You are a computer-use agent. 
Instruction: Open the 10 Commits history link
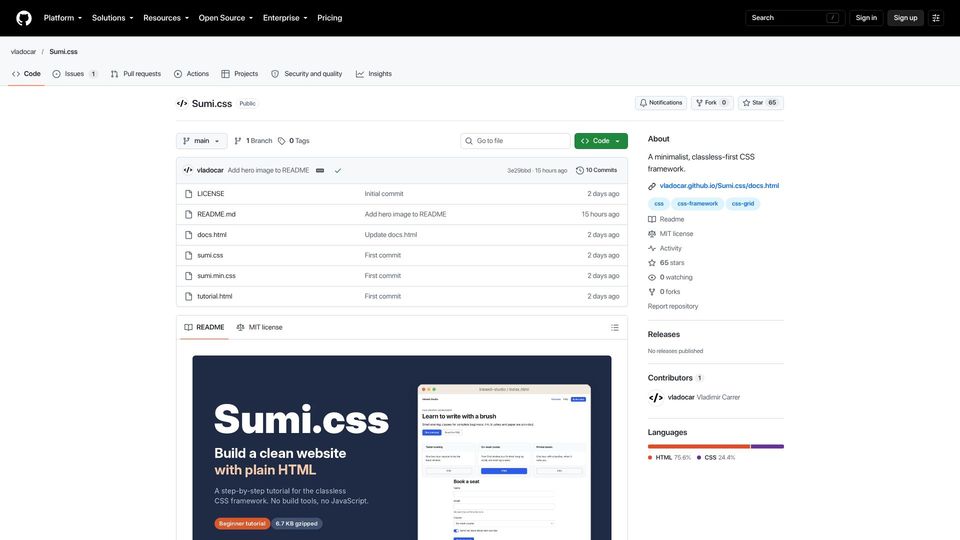coord(597,170)
